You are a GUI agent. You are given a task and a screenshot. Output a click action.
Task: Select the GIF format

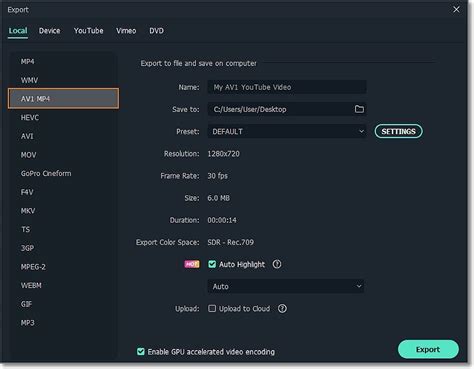click(x=26, y=304)
